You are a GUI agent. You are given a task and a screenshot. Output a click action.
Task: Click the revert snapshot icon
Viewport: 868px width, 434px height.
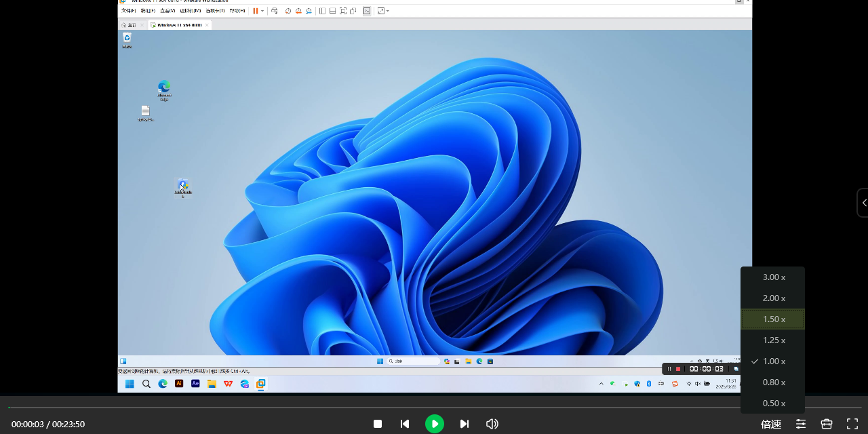pos(298,11)
